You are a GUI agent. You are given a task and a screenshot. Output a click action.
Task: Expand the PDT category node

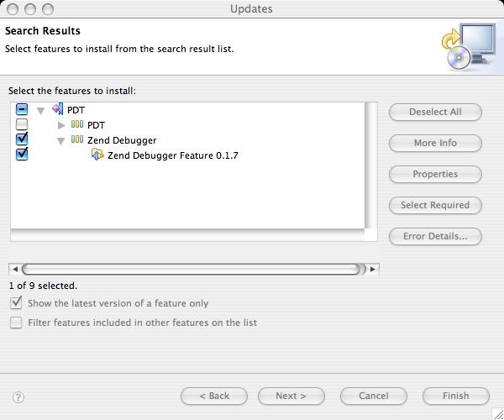click(x=61, y=125)
